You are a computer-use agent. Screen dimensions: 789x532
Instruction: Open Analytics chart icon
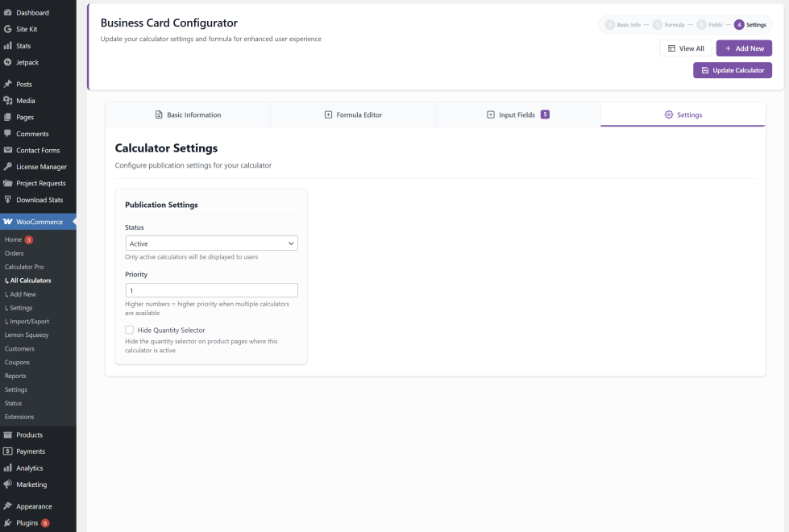coord(8,468)
